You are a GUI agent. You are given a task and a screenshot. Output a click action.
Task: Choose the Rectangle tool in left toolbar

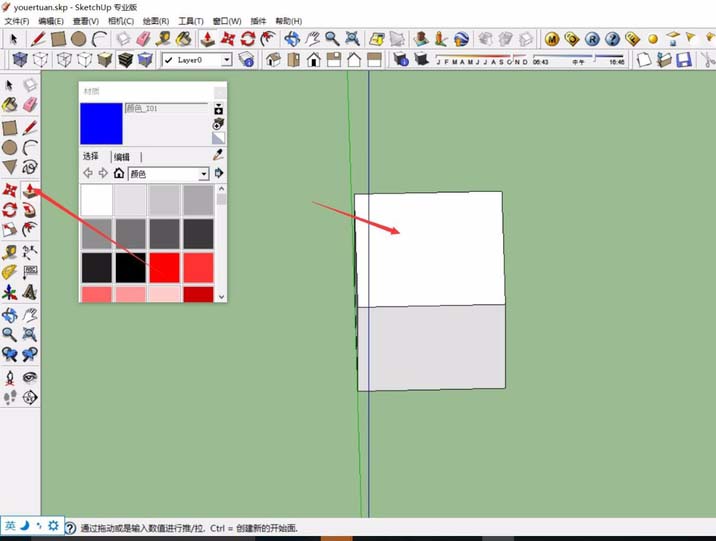coord(9,128)
